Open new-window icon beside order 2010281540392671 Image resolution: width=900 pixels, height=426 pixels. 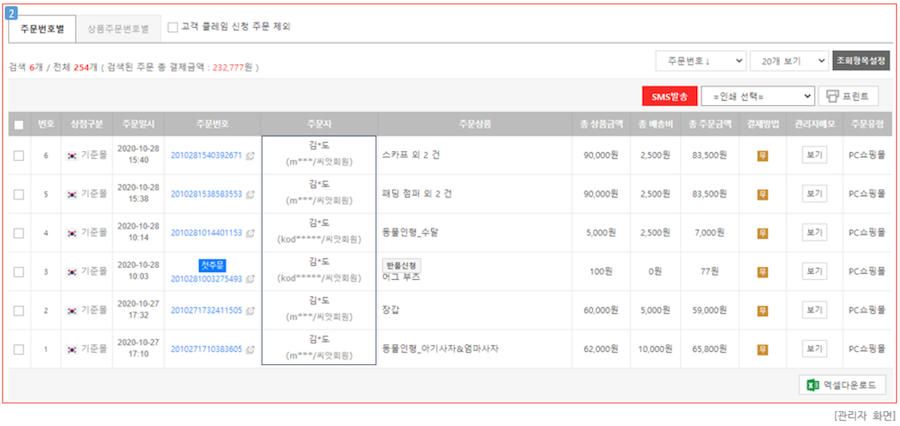pos(250,156)
